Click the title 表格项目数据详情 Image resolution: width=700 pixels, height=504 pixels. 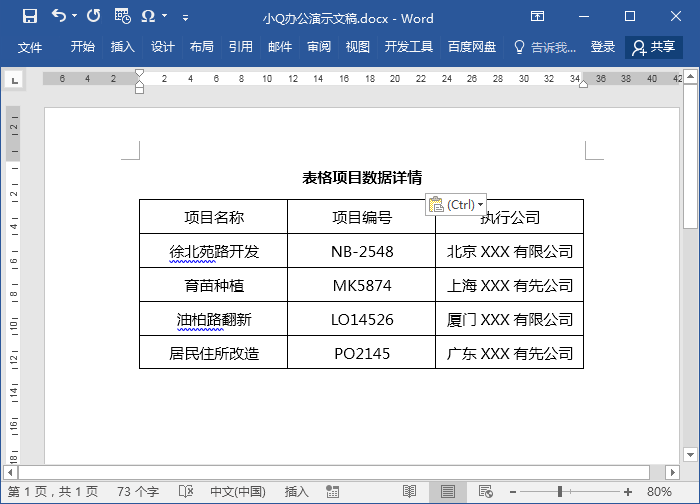(x=362, y=178)
